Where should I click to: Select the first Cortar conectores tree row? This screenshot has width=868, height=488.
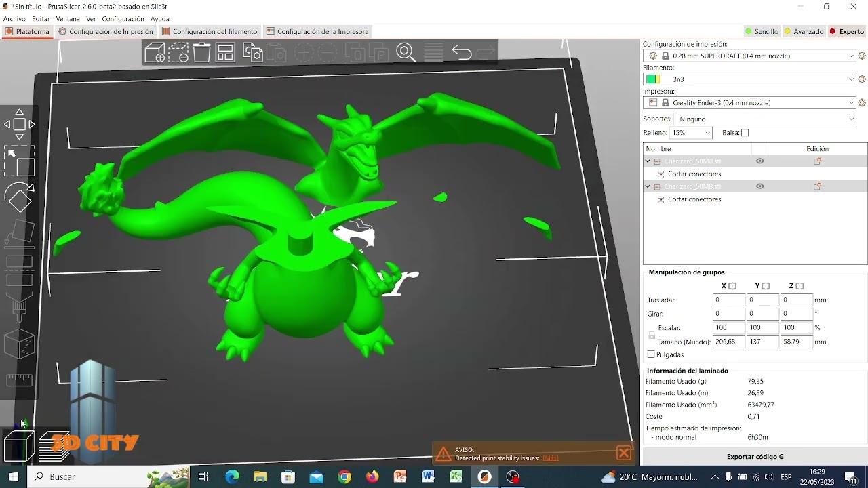[x=755, y=174]
